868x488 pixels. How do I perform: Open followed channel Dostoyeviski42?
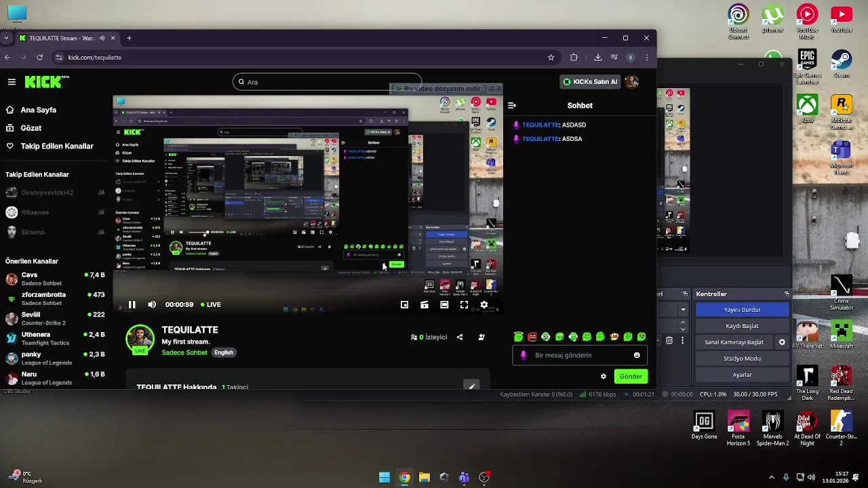54,192
